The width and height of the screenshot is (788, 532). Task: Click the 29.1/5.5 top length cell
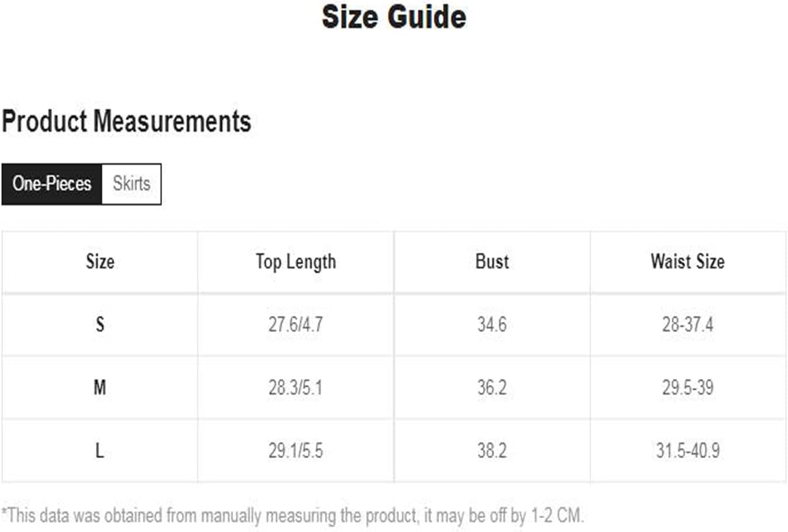296,451
